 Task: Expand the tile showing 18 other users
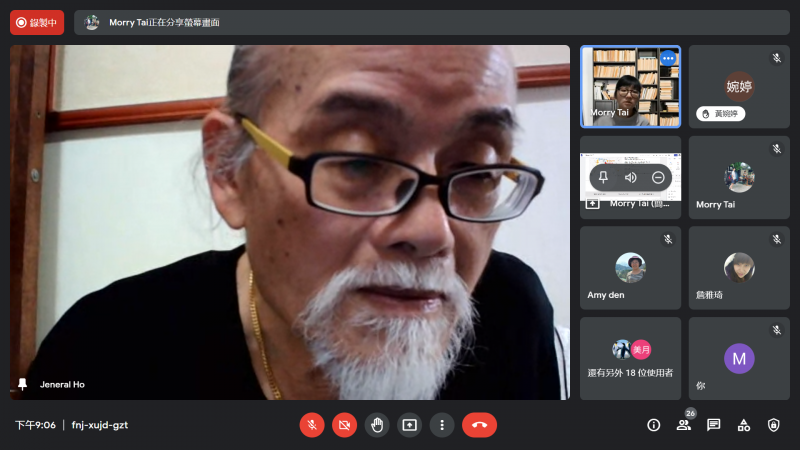point(630,358)
